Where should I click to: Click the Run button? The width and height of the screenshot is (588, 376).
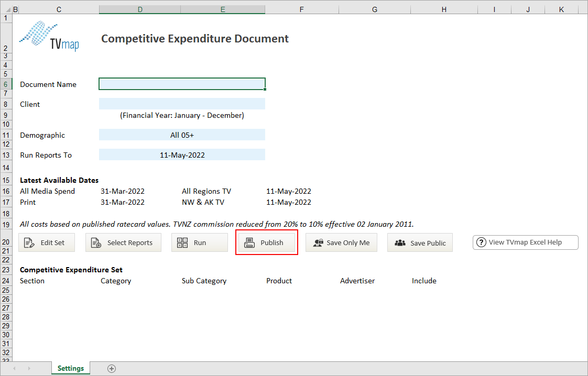[x=200, y=242]
